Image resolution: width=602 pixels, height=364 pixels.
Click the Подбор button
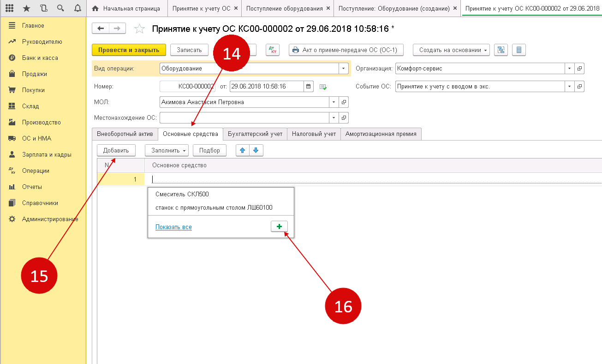tap(209, 150)
